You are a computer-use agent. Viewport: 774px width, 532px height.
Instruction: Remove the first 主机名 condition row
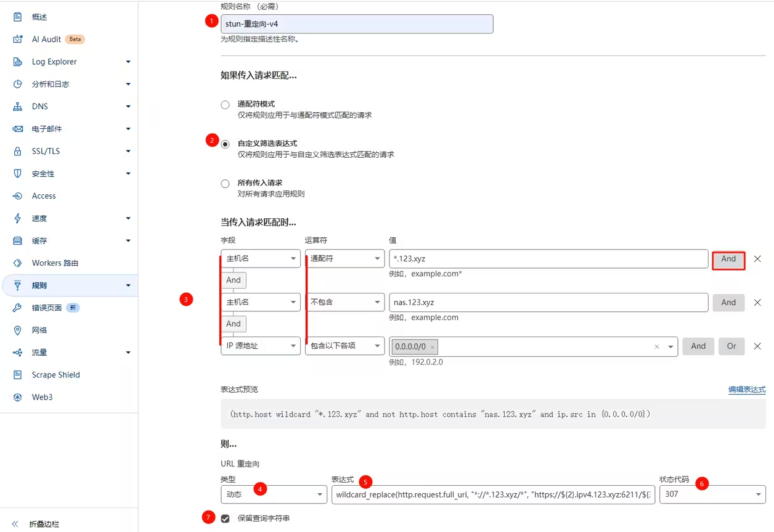[757, 259]
